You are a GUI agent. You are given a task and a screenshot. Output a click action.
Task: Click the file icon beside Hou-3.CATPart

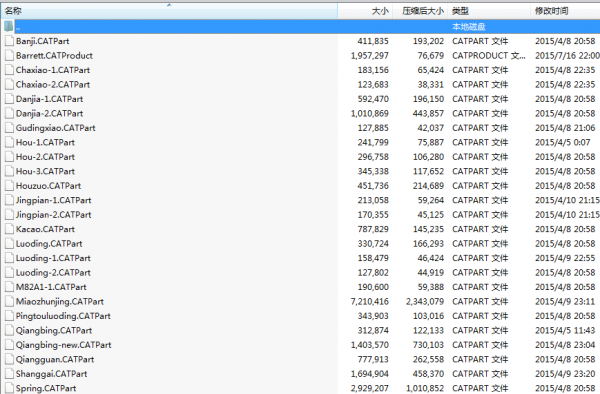tap(9, 171)
